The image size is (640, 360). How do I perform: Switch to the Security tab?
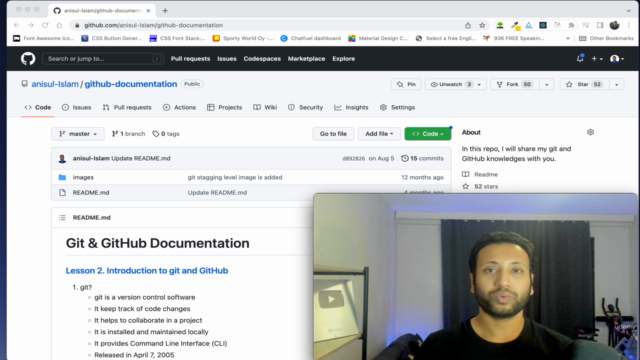coord(305,107)
